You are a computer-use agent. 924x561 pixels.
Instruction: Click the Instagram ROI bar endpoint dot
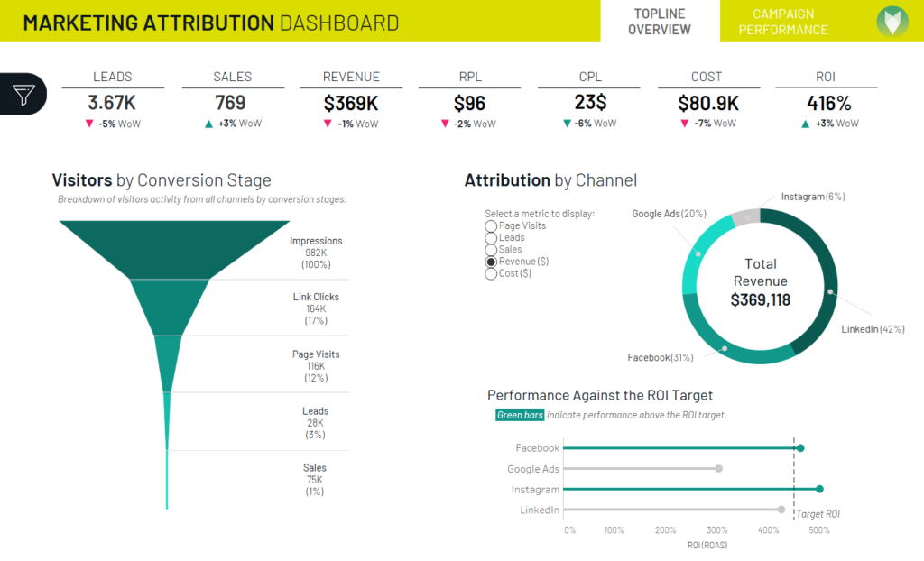click(x=819, y=489)
